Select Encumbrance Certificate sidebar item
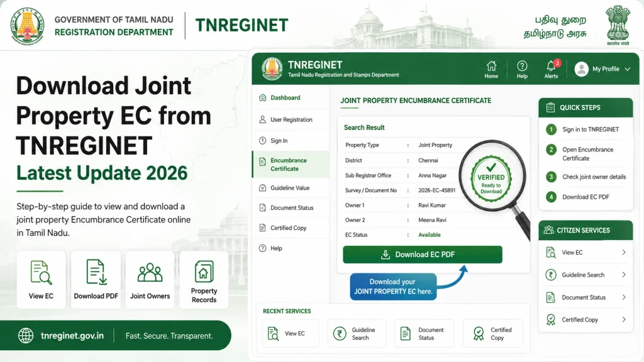This screenshot has width=644, height=362. pos(291,164)
